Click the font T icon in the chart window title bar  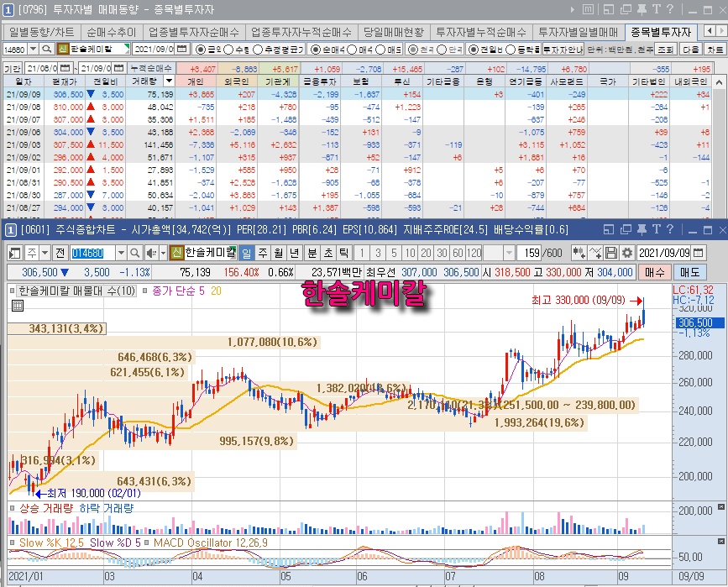656,229
